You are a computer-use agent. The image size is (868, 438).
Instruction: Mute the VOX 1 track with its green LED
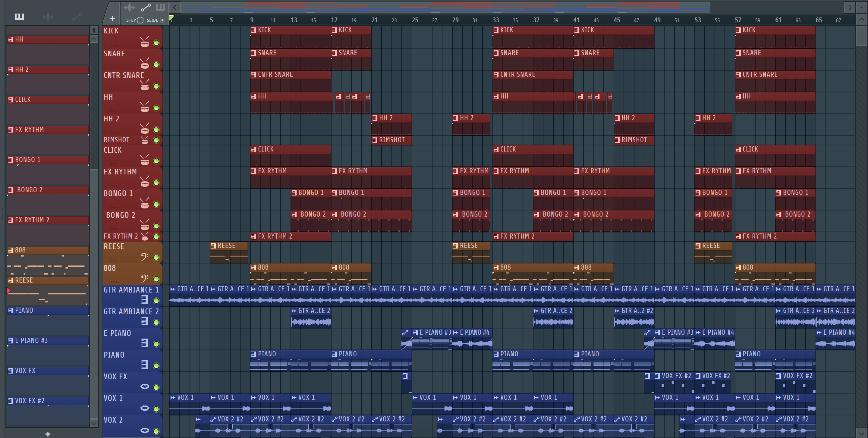click(156, 409)
